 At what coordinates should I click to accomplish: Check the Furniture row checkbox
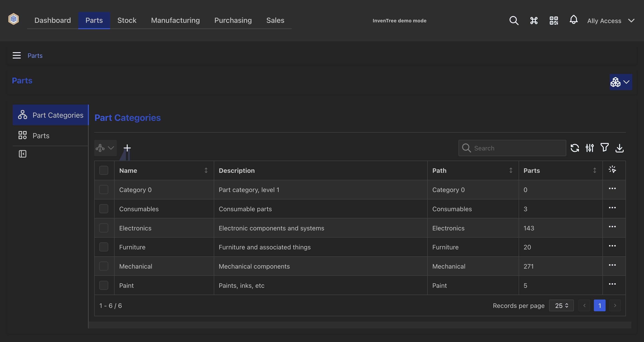point(104,247)
